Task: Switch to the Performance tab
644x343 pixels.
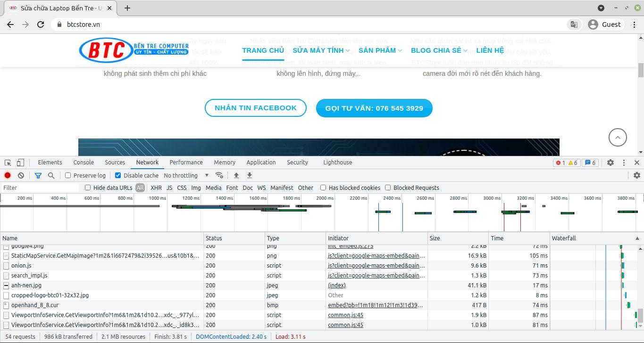Action: (186, 162)
